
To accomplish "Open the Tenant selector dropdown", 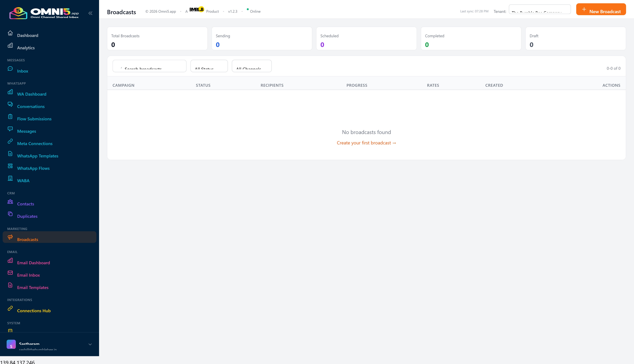I will 540,10.
